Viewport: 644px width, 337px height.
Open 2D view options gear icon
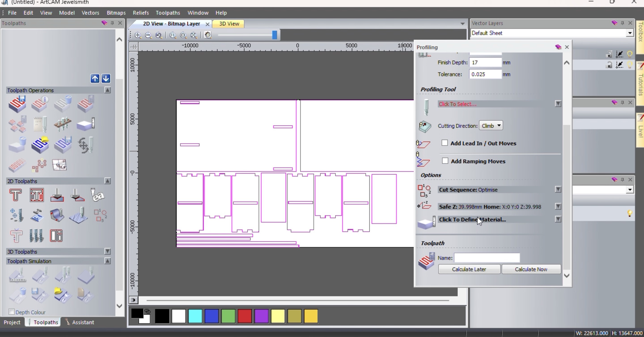[x=208, y=35]
